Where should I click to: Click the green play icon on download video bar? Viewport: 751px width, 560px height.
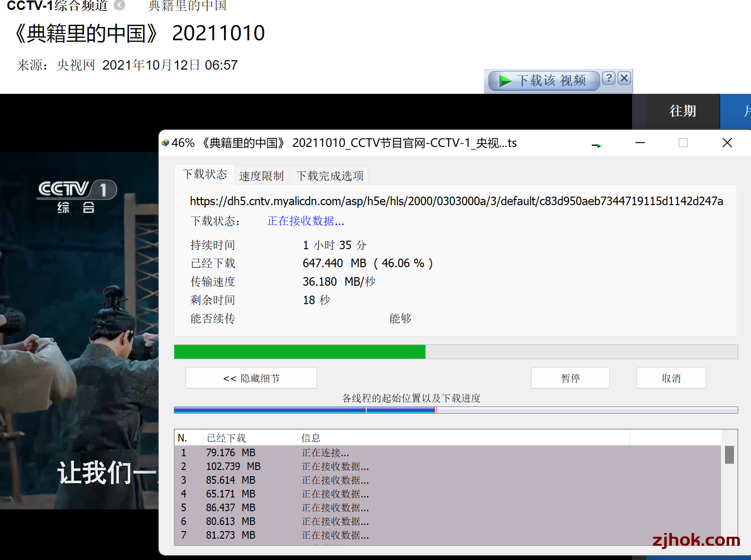click(505, 81)
